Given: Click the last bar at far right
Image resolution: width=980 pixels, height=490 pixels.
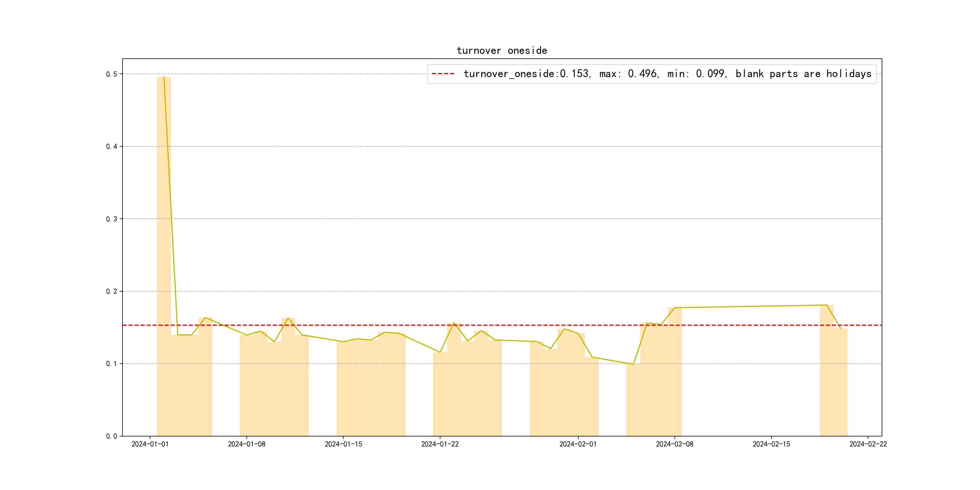Looking at the screenshot, I should click(x=840, y=382).
